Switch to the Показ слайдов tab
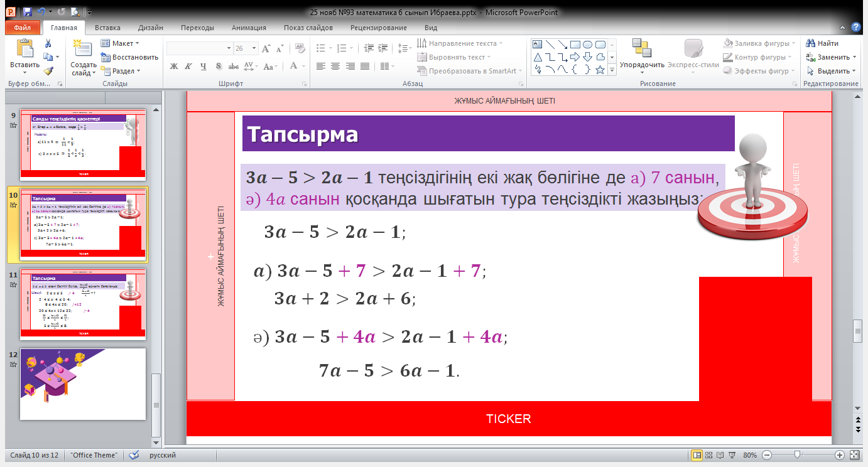Image resolution: width=868 pixels, height=467 pixels. pos(310,28)
